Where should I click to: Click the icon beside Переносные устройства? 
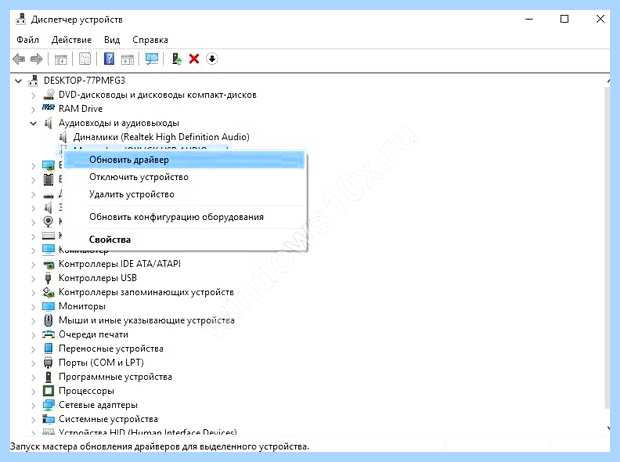[x=48, y=348]
